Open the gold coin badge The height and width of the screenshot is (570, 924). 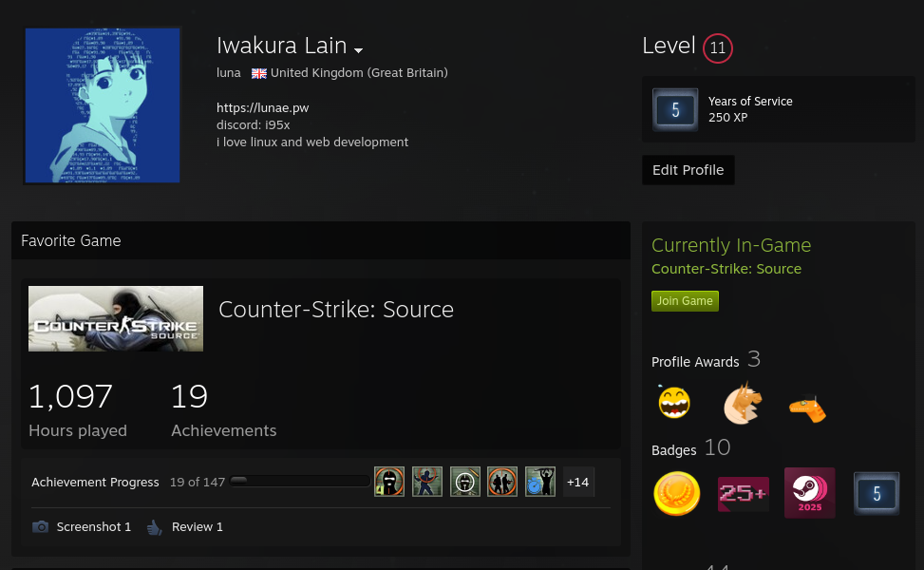[676, 493]
